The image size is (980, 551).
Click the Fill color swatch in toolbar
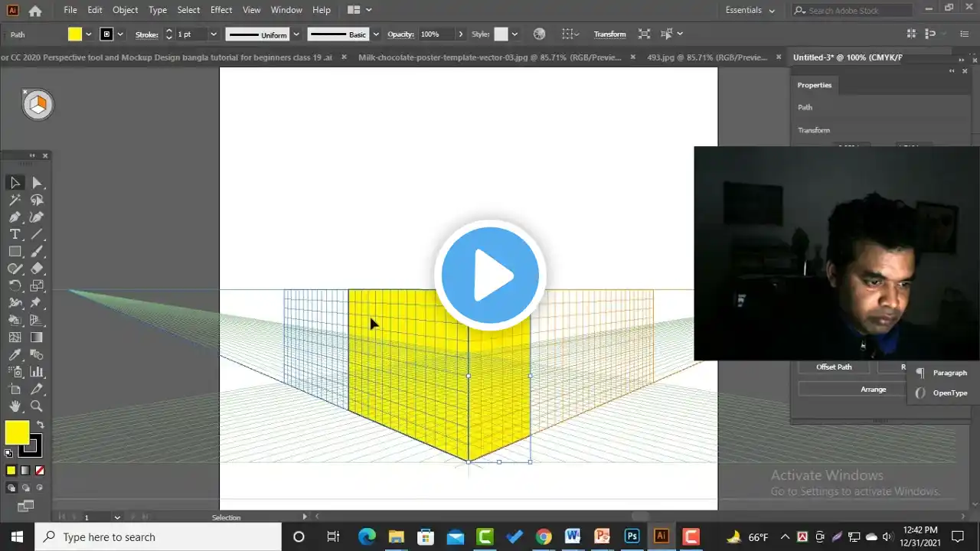point(17,432)
